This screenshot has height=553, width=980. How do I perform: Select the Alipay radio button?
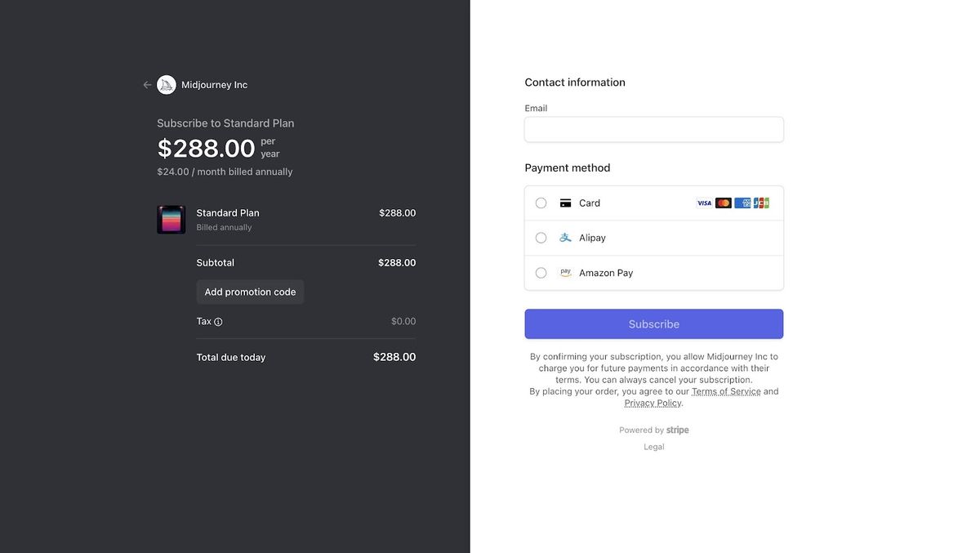(541, 238)
